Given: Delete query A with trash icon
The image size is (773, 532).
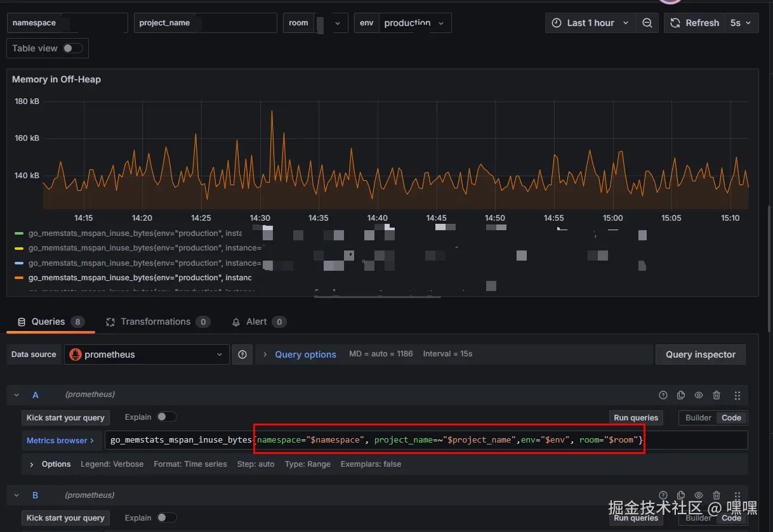Looking at the screenshot, I should pyautogui.click(x=717, y=395).
